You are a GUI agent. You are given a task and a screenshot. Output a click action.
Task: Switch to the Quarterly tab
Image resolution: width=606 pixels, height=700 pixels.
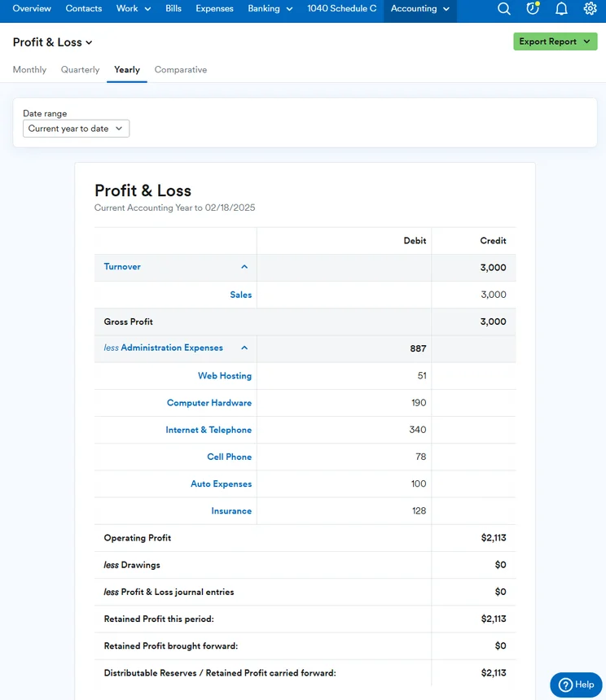[x=81, y=70]
